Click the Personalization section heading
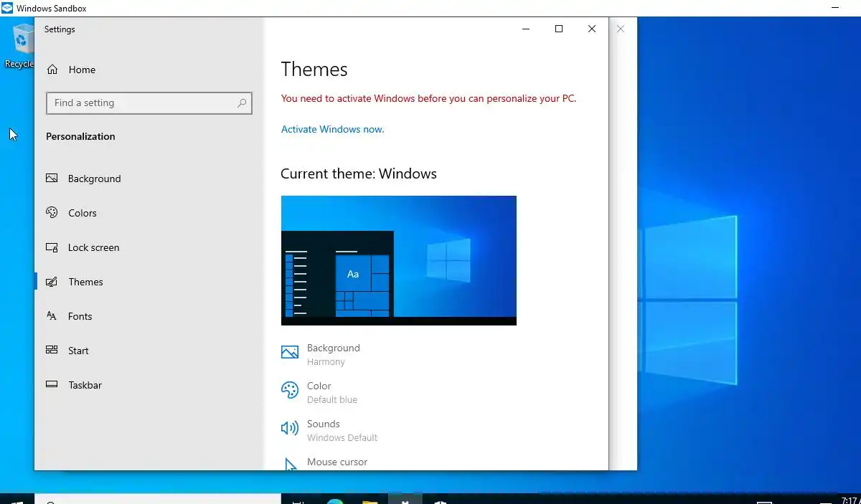This screenshot has height=504, width=861. coord(80,136)
